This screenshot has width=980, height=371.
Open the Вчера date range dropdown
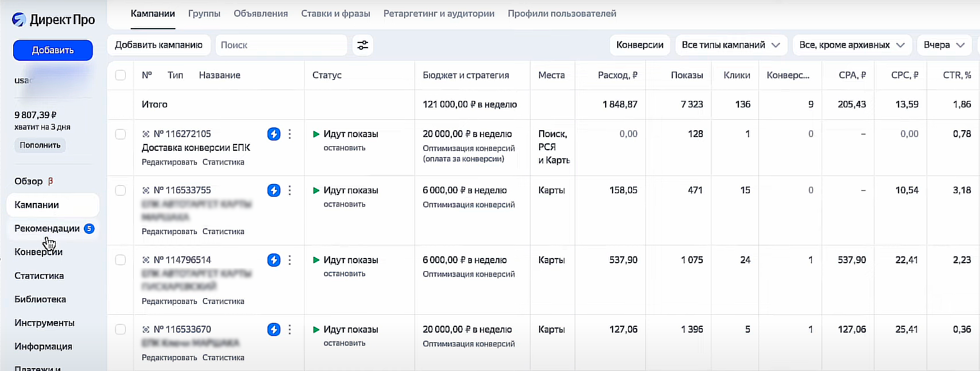pyautogui.click(x=944, y=45)
